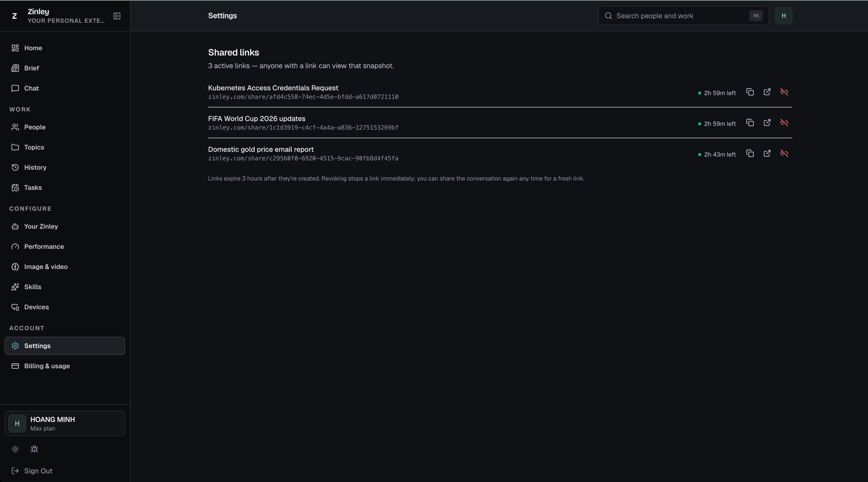Revoke the Kubernetes Access Credentials link

(784, 92)
